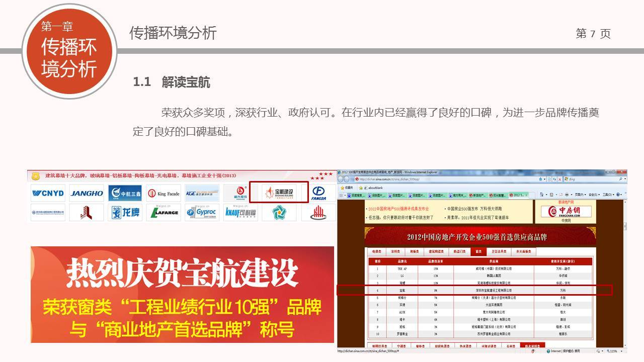
Task: Open the 中国房企500强发布 万科恒大领跑 link
Action: [473, 208]
